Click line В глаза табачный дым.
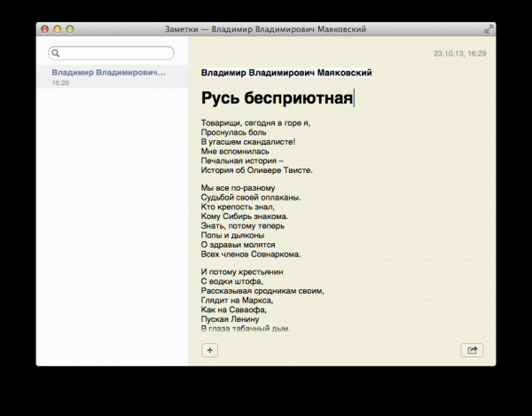Image resolution: width=532 pixels, height=416 pixels. coord(246,328)
